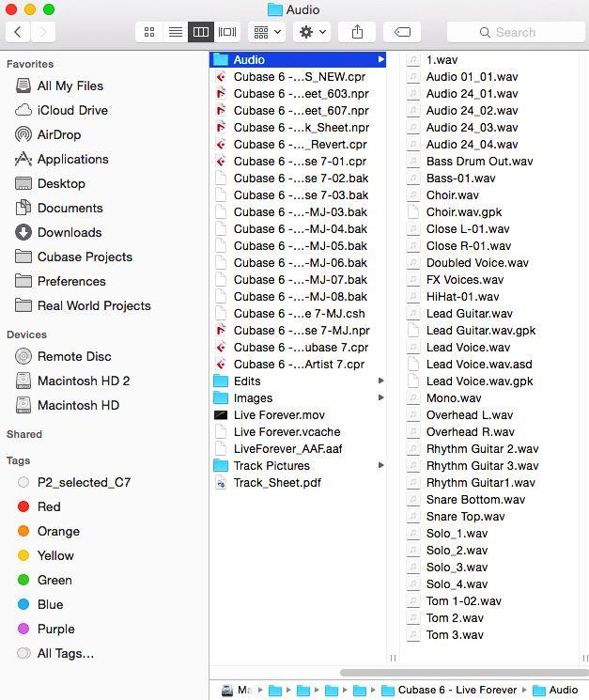Select Cubase 6 -...se 7-MJ.npr file
Image resolution: width=589 pixels, height=700 pixels.
coord(298,331)
